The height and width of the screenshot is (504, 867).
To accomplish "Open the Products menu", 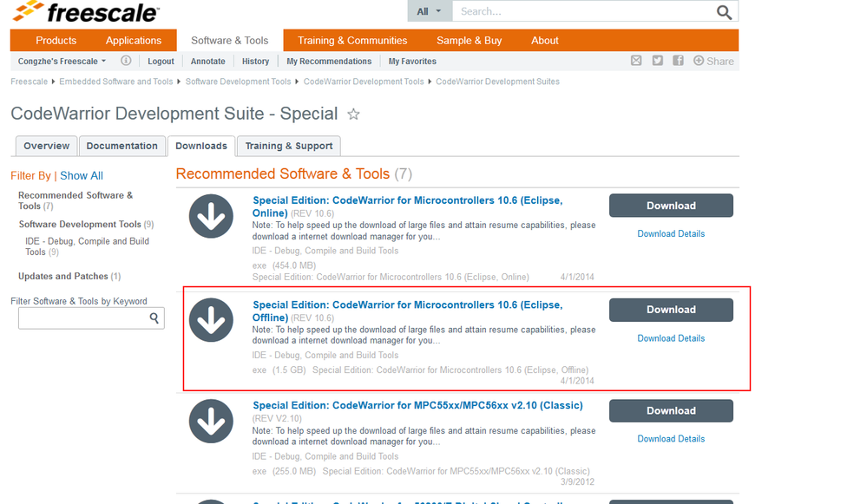I will (x=56, y=41).
